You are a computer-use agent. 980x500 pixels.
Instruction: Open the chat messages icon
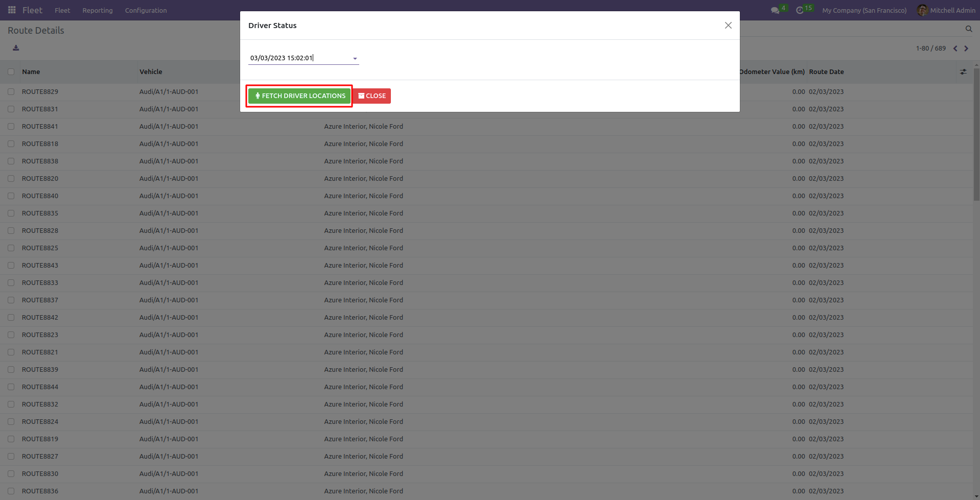pos(775,10)
